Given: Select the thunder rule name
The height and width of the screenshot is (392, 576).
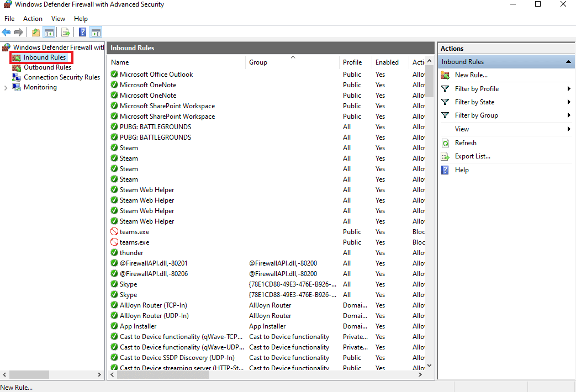Looking at the screenshot, I should click(x=131, y=253).
